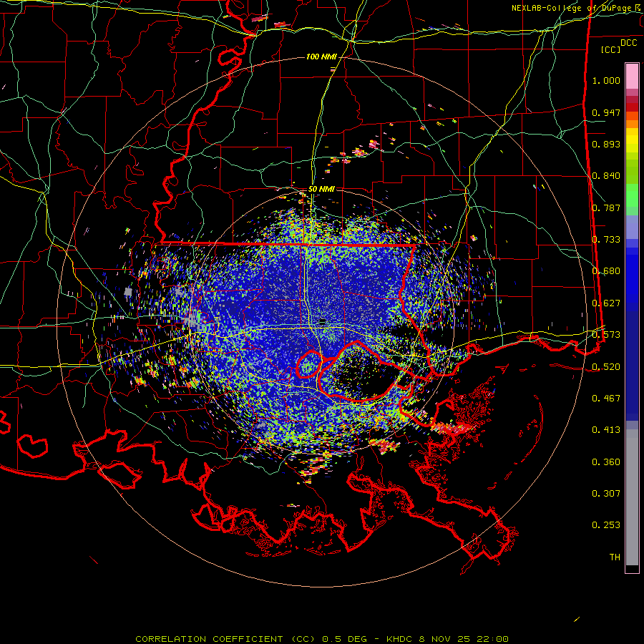Click the 0.520 scale value
The image size is (644, 644).
tap(606, 367)
